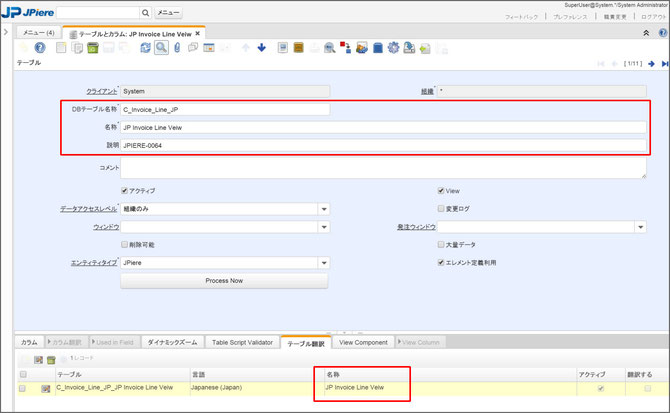The width and height of the screenshot is (670, 413).
Task: Open the Help toolbar icon
Action: pos(40,47)
